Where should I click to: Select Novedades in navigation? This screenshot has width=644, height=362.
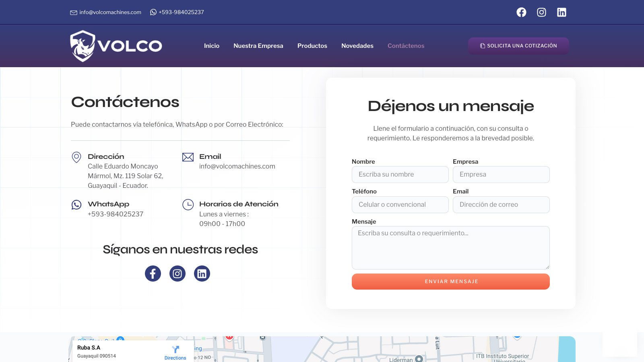[x=357, y=46]
